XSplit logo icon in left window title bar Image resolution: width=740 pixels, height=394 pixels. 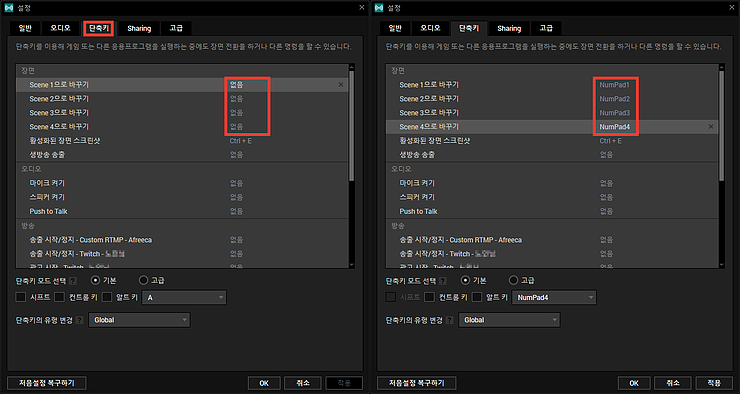pos(9,8)
